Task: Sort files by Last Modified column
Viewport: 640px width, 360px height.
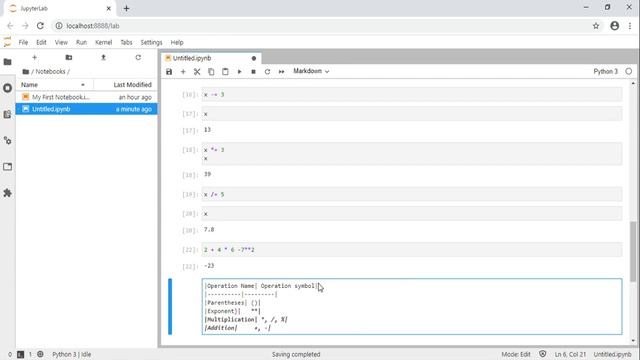Action: coord(126,84)
